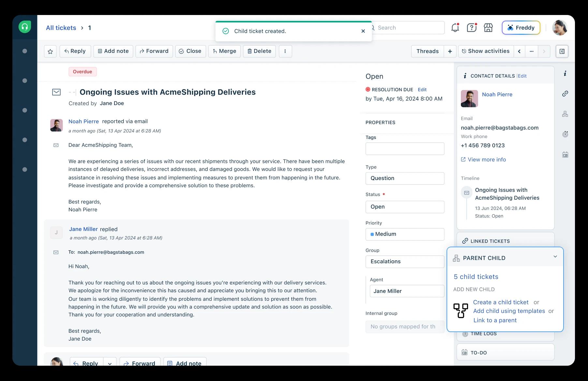Click the Reply toolbar button
The width and height of the screenshot is (588, 381).
75,51
